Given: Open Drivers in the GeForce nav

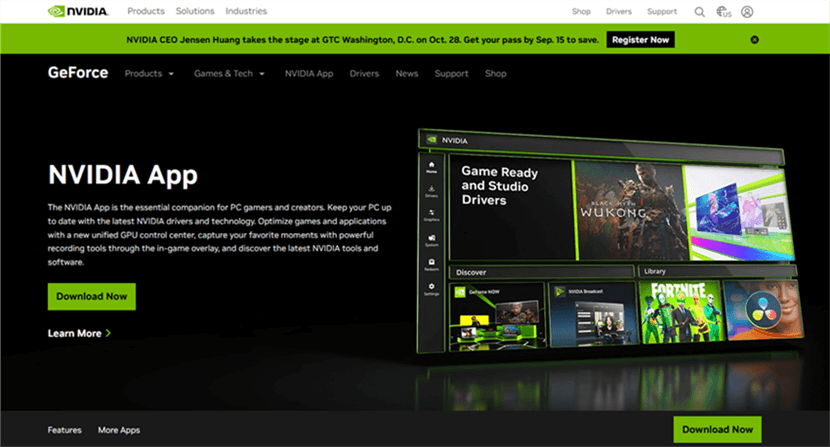Looking at the screenshot, I should click(x=364, y=74).
